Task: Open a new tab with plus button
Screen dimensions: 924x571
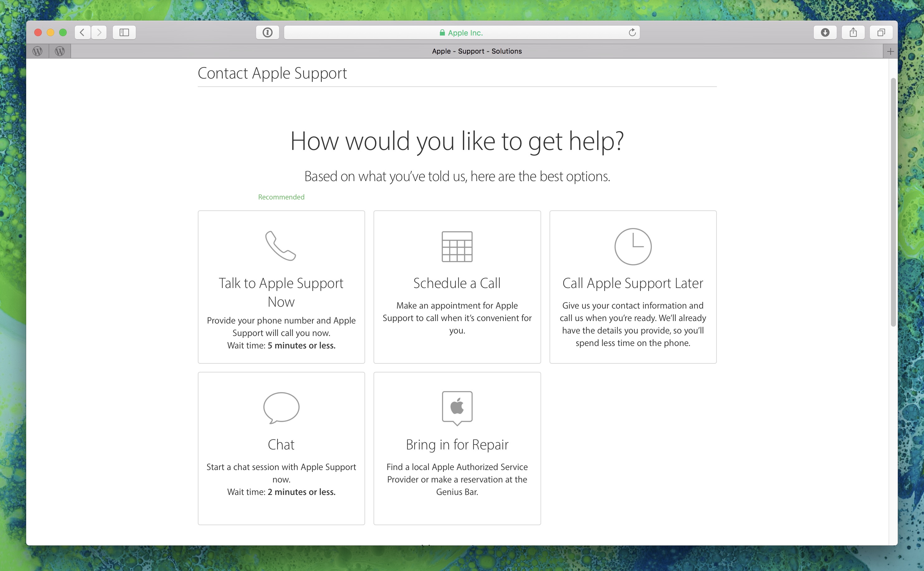Action: [x=890, y=51]
